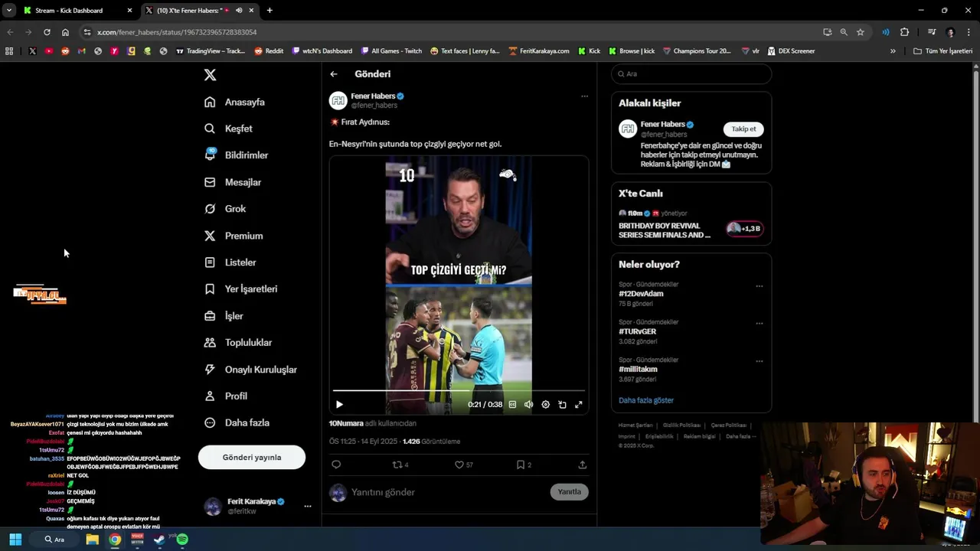Viewport: 980px width, 551px height.
Task: Open İşler jobs page
Action: click(224, 315)
